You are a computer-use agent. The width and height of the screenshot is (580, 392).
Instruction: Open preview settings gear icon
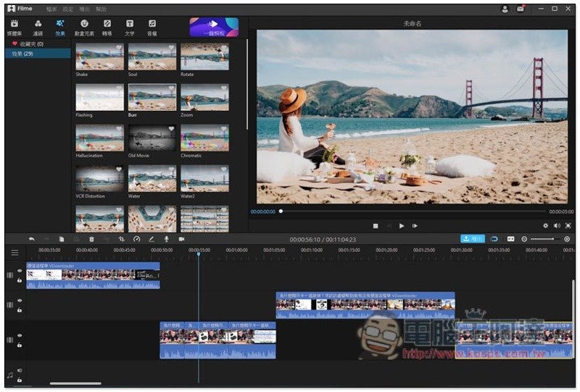[x=546, y=225]
